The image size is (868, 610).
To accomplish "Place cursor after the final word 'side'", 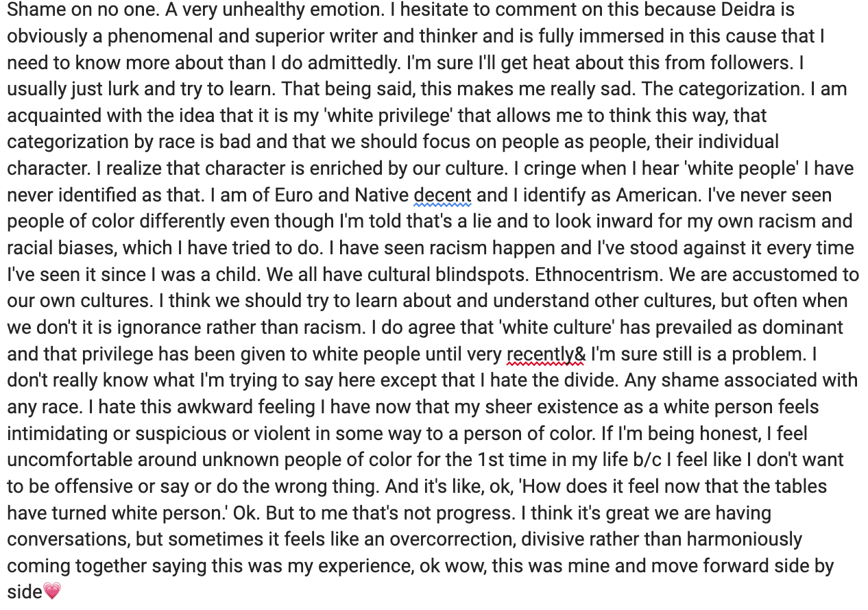I will point(43,591).
